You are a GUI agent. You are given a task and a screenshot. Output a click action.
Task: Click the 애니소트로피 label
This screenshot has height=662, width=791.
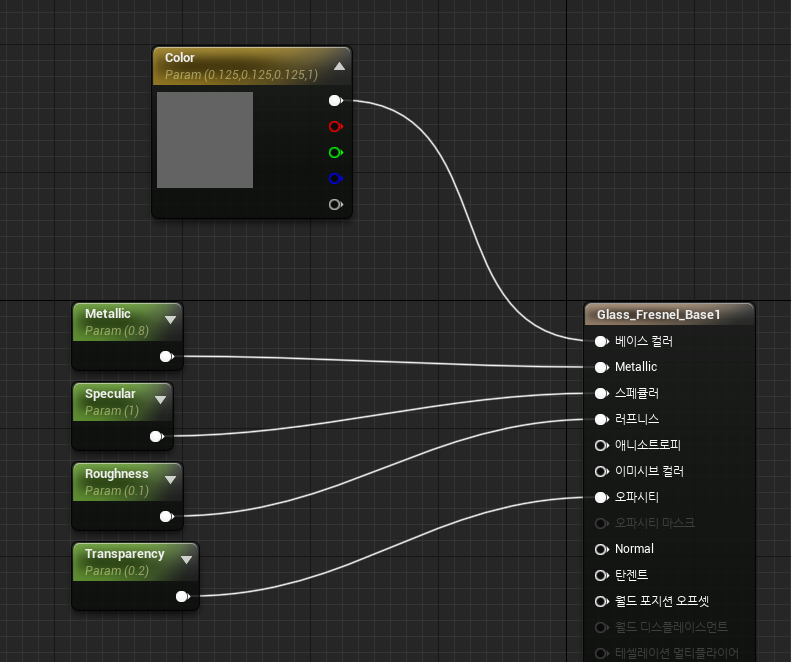(648, 446)
